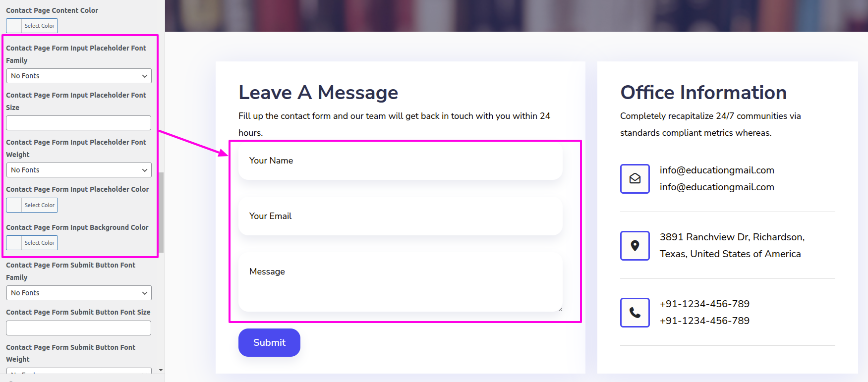Open Placeholder Font Family dropdown
The width and height of the screenshot is (868, 382).
click(79, 76)
